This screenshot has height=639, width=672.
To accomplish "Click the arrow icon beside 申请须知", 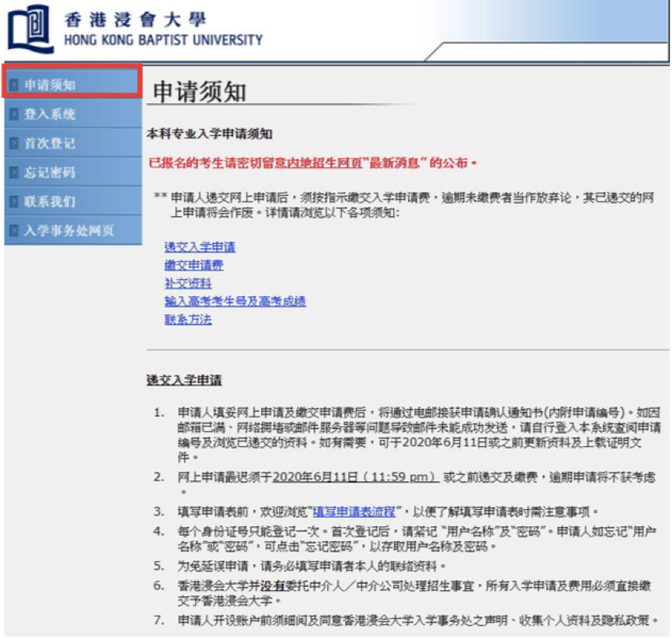I will click(x=15, y=84).
